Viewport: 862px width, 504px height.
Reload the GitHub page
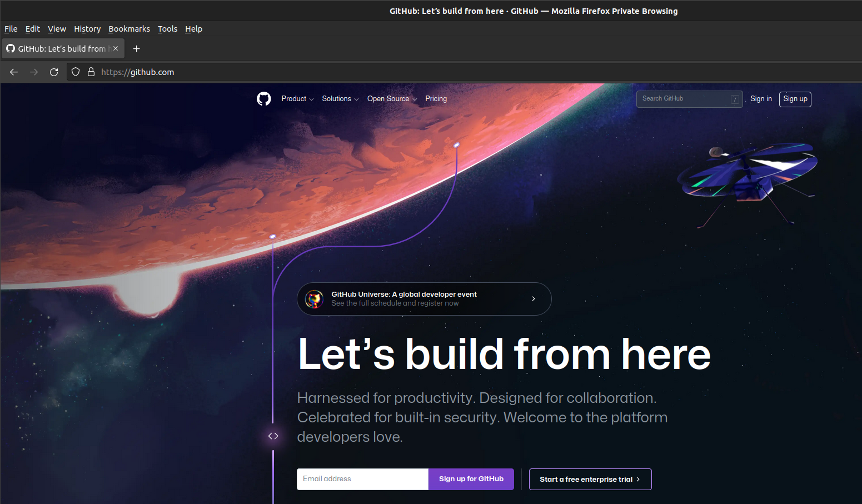[54, 72]
